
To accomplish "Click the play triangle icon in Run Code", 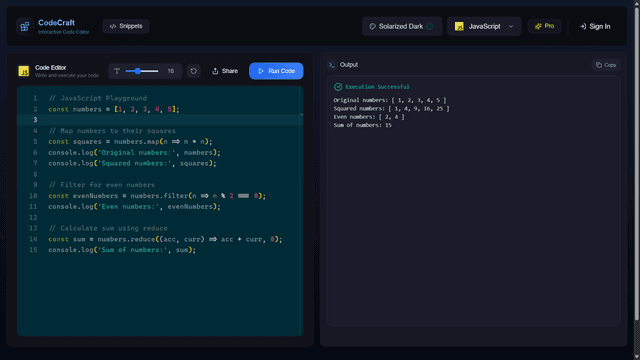I will [x=261, y=71].
